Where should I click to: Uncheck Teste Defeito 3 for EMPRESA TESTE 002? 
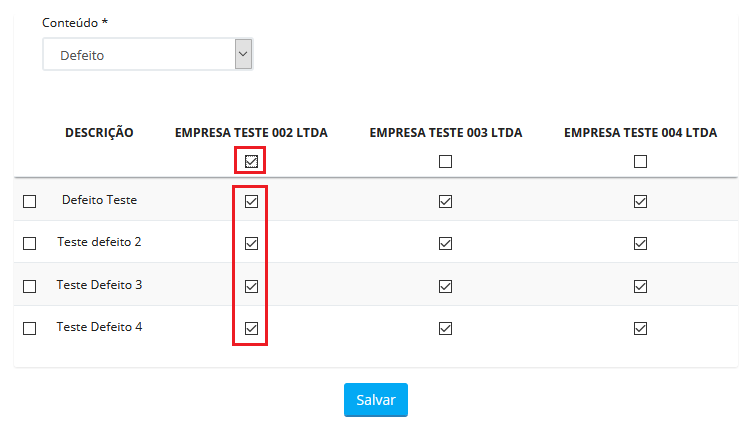coord(251,286)
